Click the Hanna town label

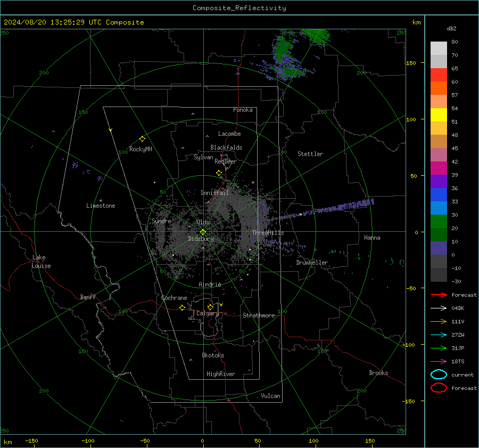(372, 238)
